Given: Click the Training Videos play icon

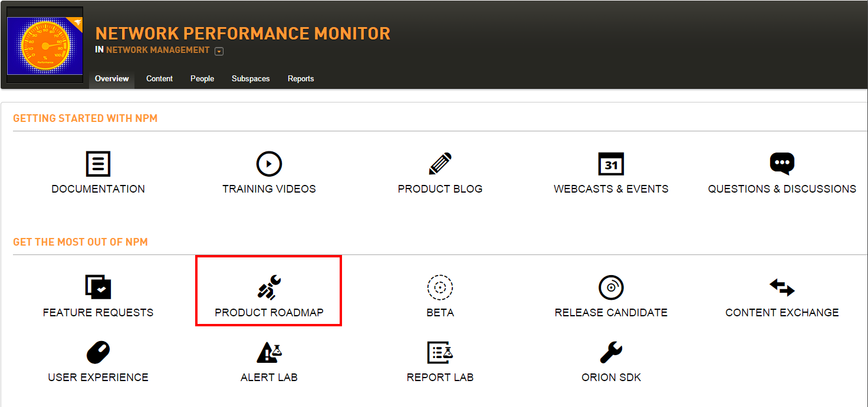Looking at the screenshot, I should [269, 164].
